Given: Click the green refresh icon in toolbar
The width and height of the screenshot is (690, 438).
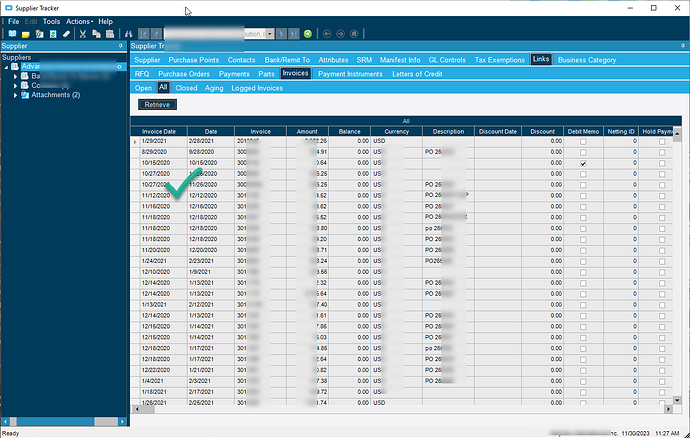Looking at the screenshot, I should pyautogui.click(x=308, y=34).
